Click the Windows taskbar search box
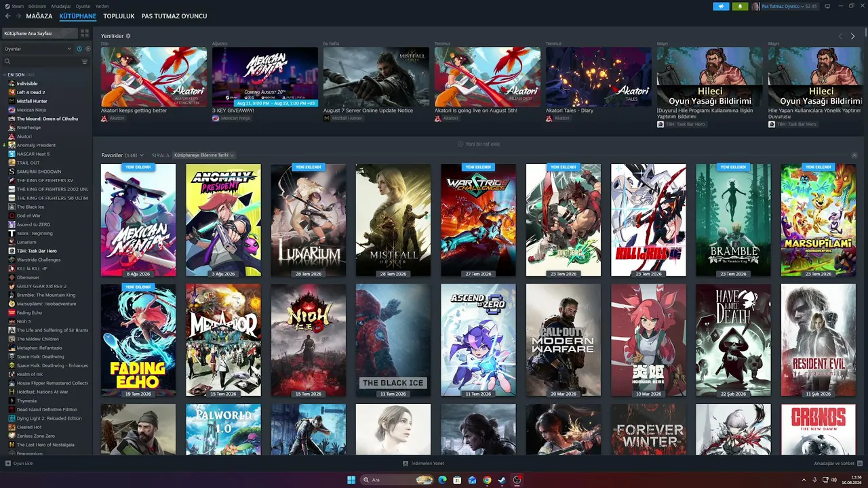The image size is (868, 488). pyautogui.click(x=397, y=480)
